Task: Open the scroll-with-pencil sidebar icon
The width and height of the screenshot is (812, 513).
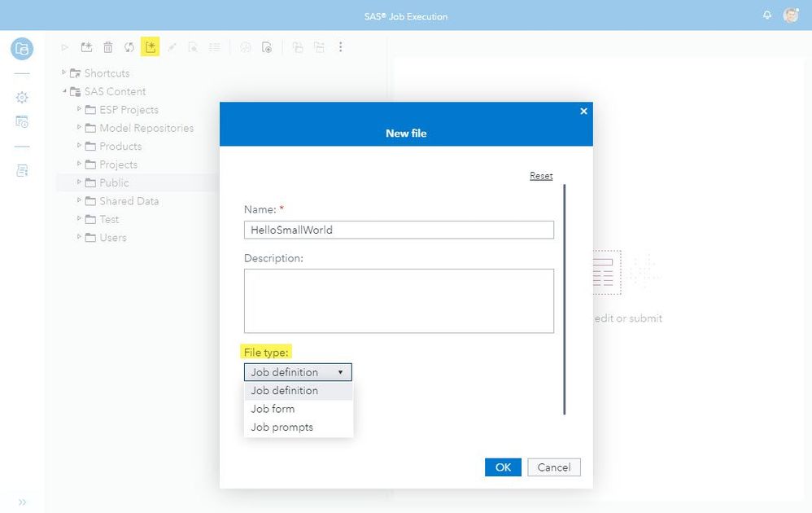Action: point(22,170)
